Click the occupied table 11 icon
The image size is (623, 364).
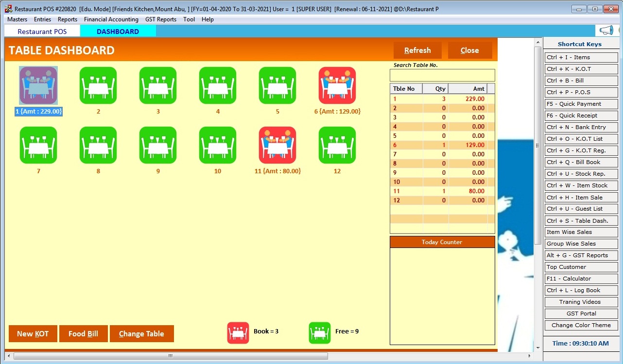click(277, 145)
